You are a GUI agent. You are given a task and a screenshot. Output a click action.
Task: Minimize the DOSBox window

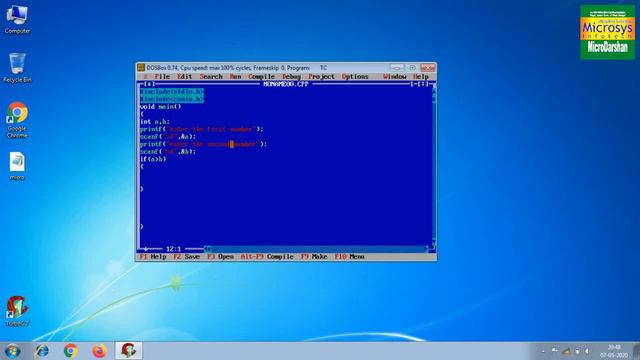pos(397,67)
